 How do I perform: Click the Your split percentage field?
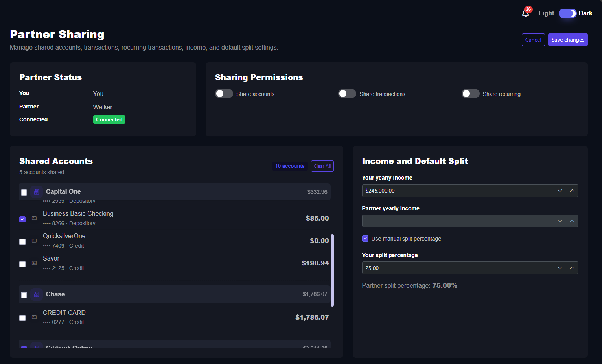(x=458, y=268)
